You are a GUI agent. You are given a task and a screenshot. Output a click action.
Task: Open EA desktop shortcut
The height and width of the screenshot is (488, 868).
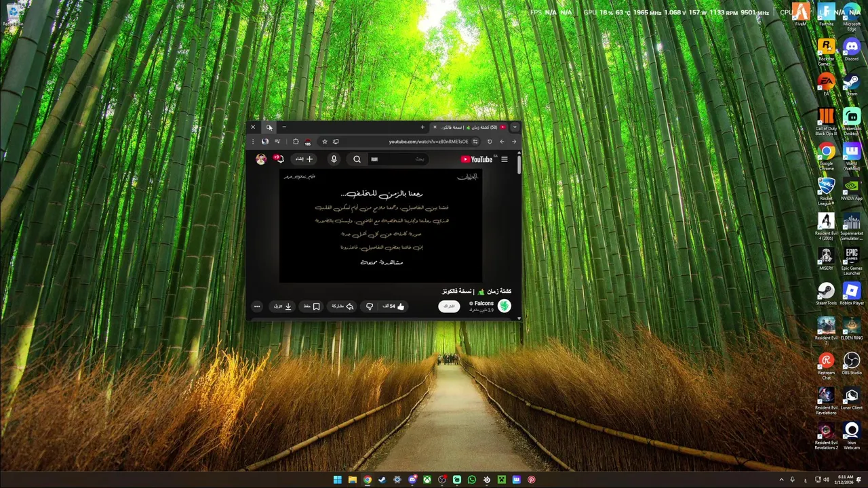(x=826, y=85)
